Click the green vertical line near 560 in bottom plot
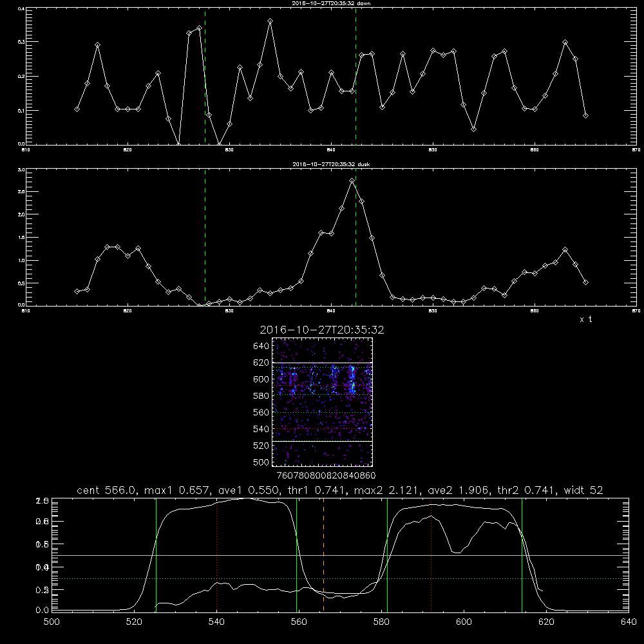 point(296,554)
